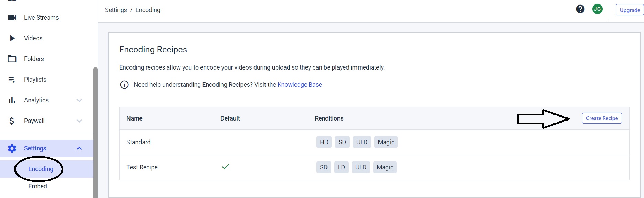The height and width of the screenshot is (198, 644).
Task: Click the Magic rendition tag of Test Recipe
Action: pyautogui.click(x=385, y=167)
